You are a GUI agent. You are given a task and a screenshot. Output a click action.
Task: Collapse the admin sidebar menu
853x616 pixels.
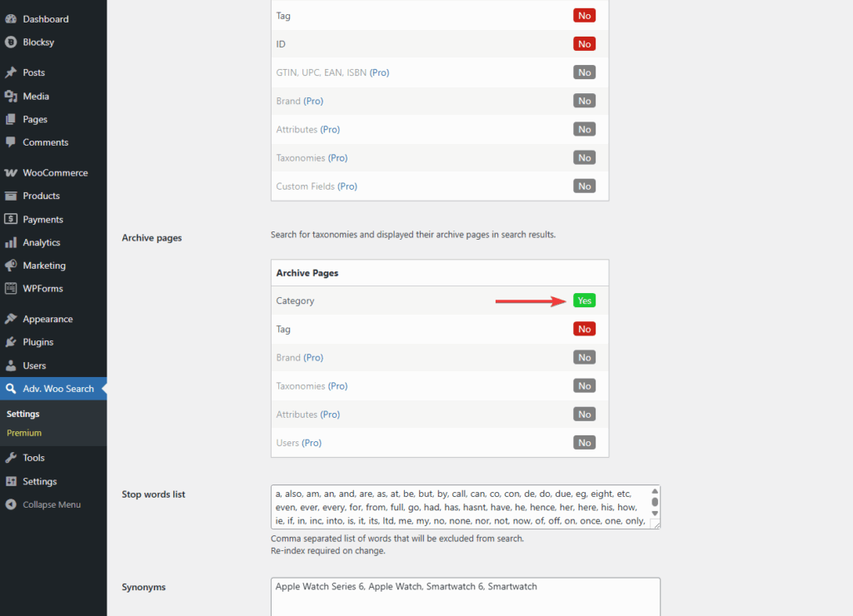pos(54,504)
